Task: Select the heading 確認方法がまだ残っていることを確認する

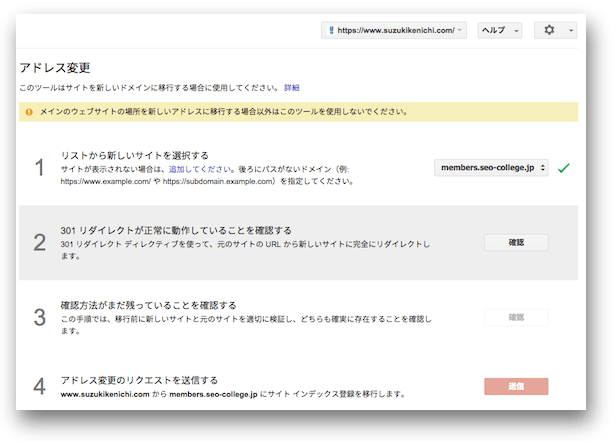Action: pos(148,305)
